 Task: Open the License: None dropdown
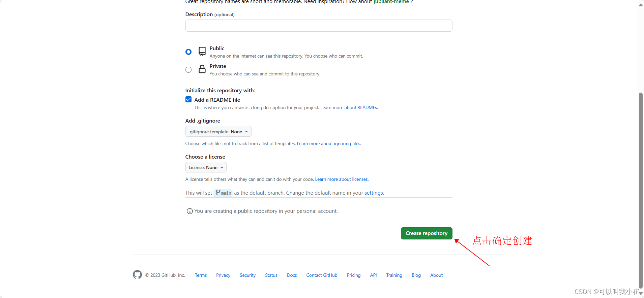(x=206, y=167)
